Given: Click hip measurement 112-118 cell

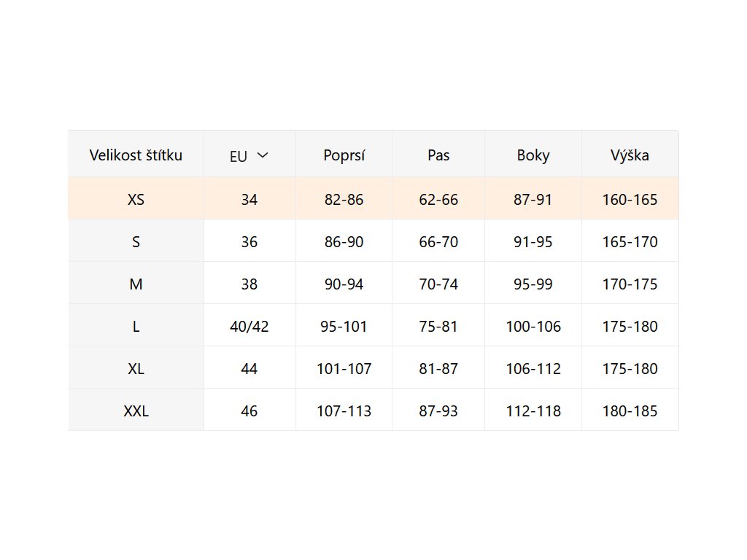Looking at the screenshot, I should (533, 411).
